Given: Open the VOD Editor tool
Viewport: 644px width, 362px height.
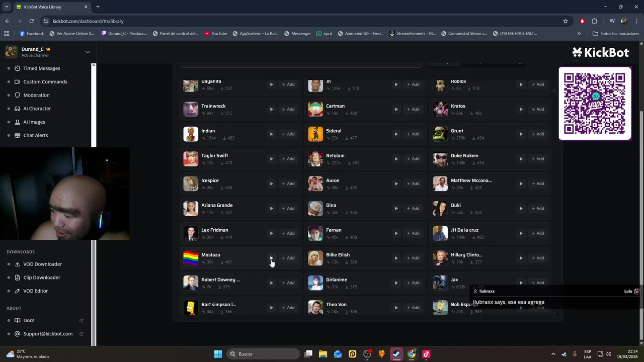Looking at the screenshot, I should coord(35,291).
